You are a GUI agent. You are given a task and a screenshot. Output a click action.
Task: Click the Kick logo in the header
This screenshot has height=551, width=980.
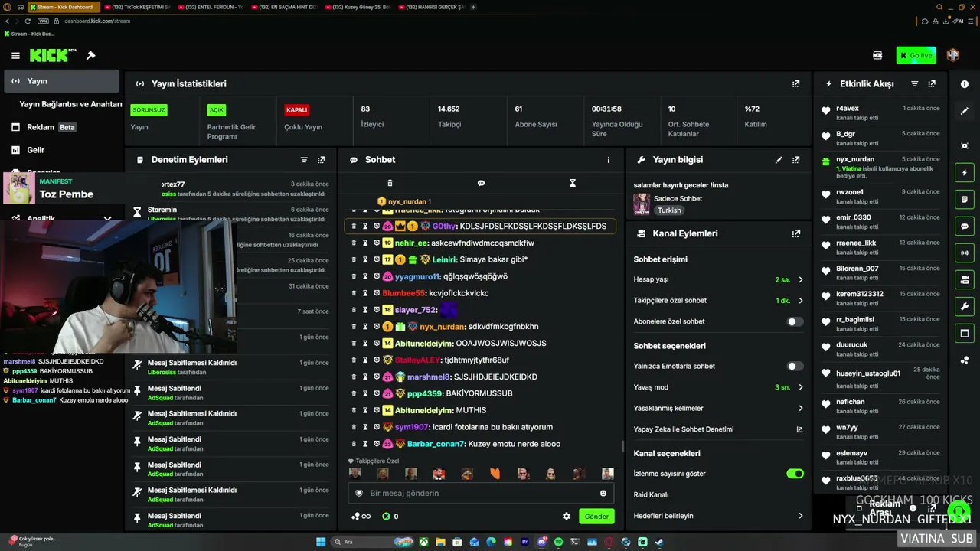[53, 55]
